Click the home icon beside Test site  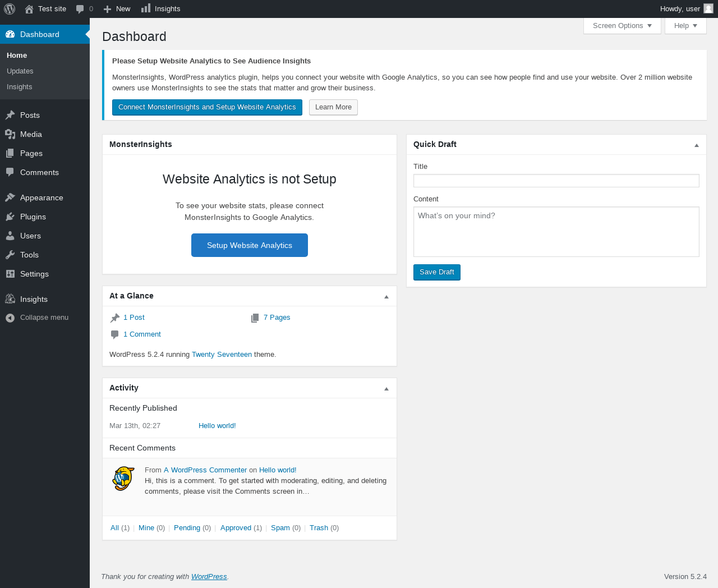pos(29,9)
